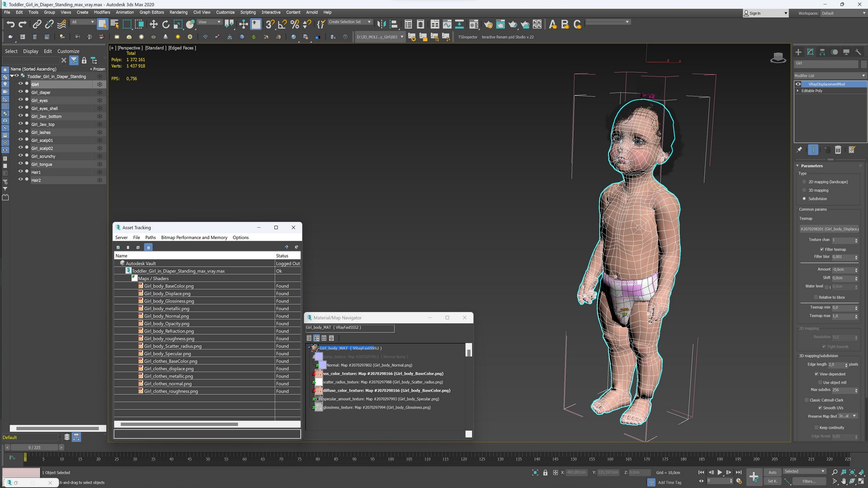Viewport: 868px width, 488px height.
Task: Play the animation
Action: pyautogui.click(x=720, y=472)
